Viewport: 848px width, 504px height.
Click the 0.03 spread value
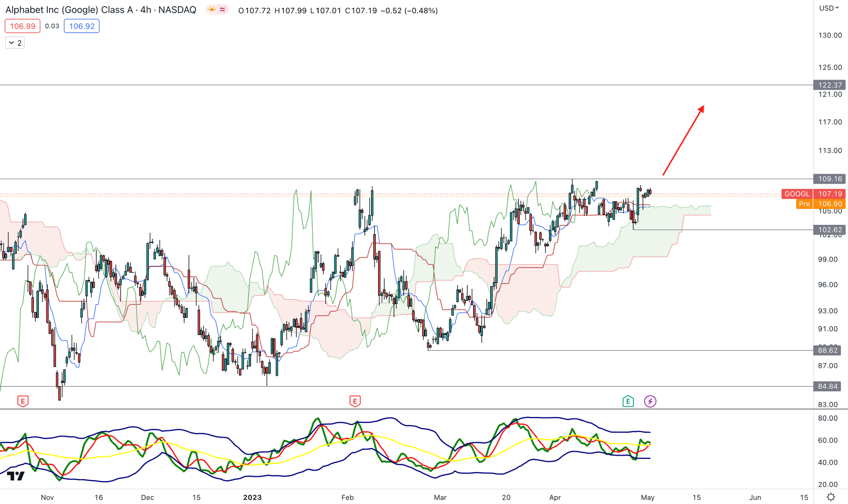52,26
